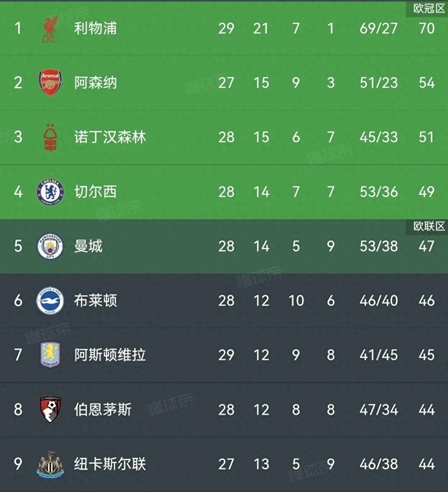This screenshot has height=492, width=448.
Task: Select the 纽卡斯尔联 team name
Action: coord(110,464)
